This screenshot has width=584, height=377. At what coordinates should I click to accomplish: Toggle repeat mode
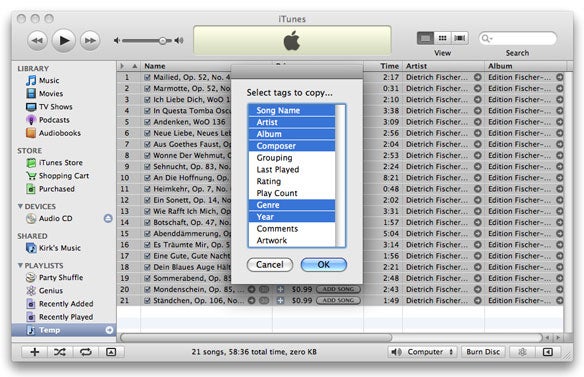(x=86, y=352)
